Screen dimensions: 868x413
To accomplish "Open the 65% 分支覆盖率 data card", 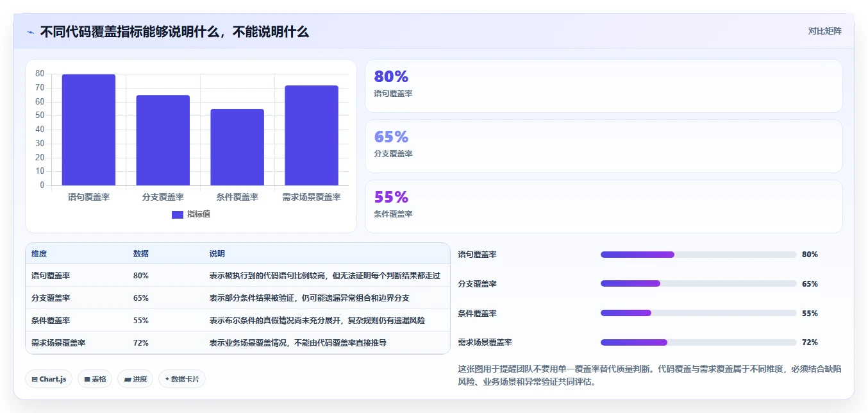I will click(603, 146).
